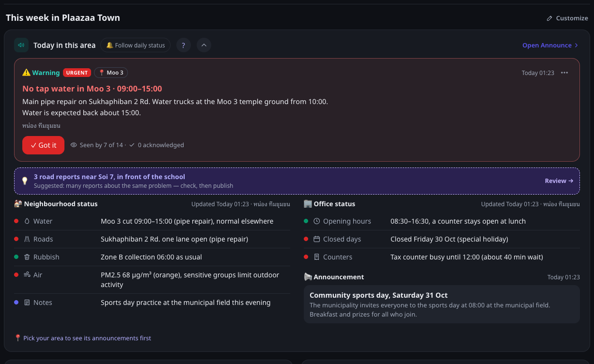Click the This week in Plaazaa Town heading
The width and height of the screenshot is (594, 364).
[x=63, y=18]
